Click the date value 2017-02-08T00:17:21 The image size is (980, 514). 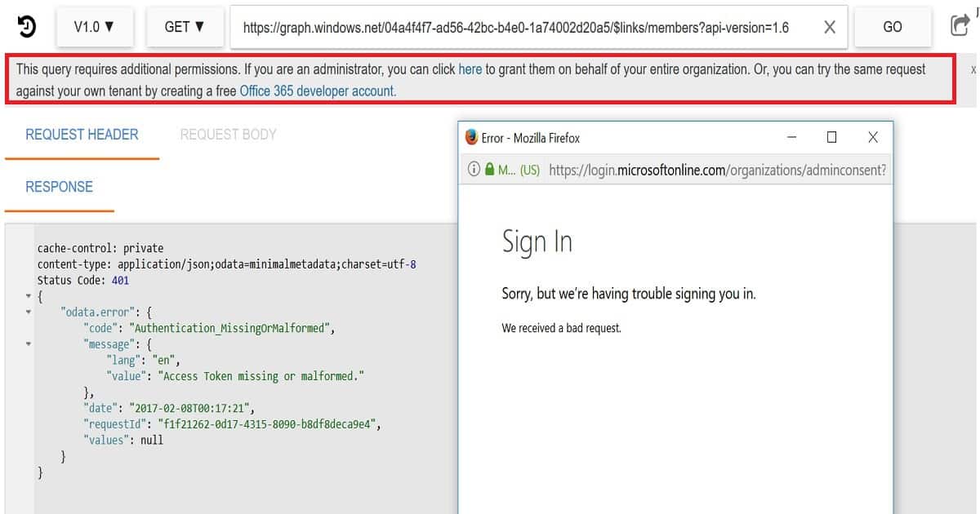tap(191, 408)
